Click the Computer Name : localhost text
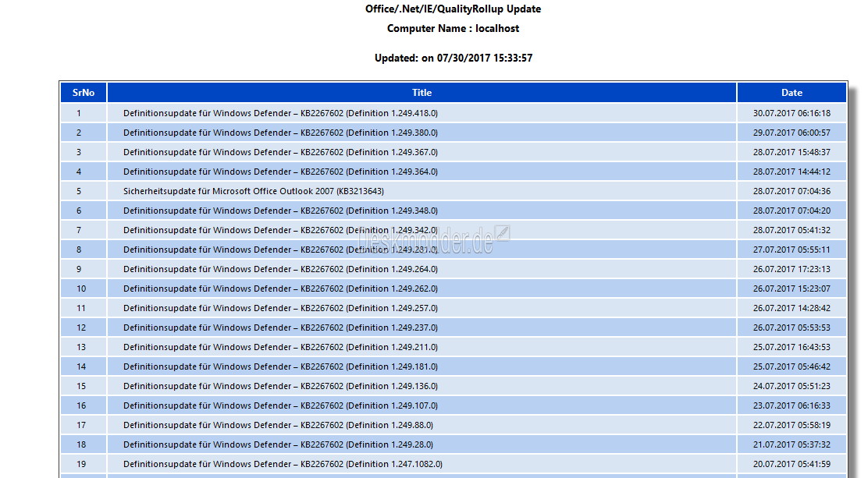The height and width of the screenshot is (478, 868). click(453, 28)
